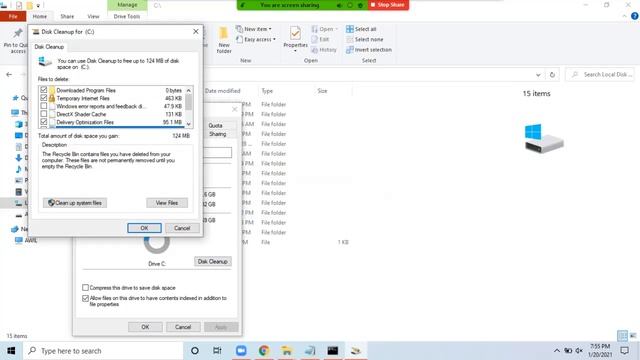Check the Downloaded Program Files checkbox
This screenshot has height=360, width=640.
click(44, 90)
